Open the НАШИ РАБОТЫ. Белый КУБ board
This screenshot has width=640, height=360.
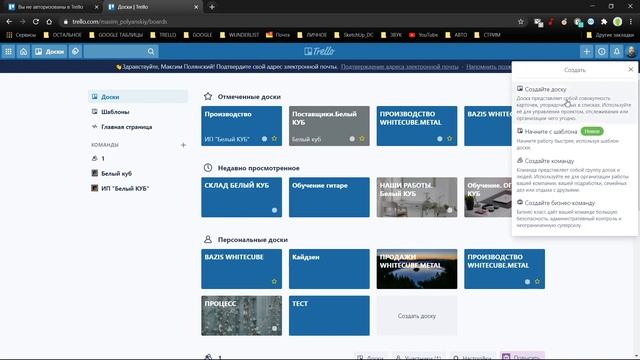417,197
